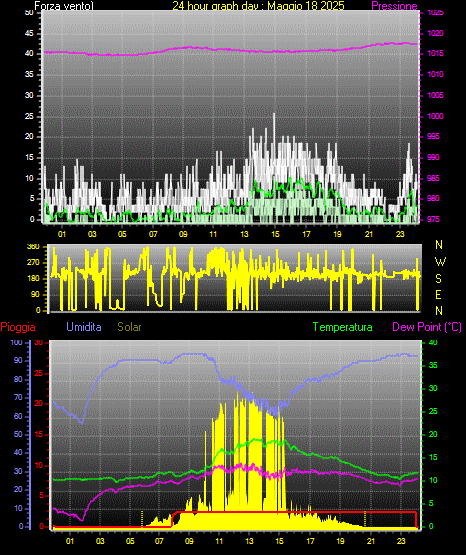Click the 15 hour marker on wind graph
Screen dimensions: 466x555
click(x=275, y=234)
